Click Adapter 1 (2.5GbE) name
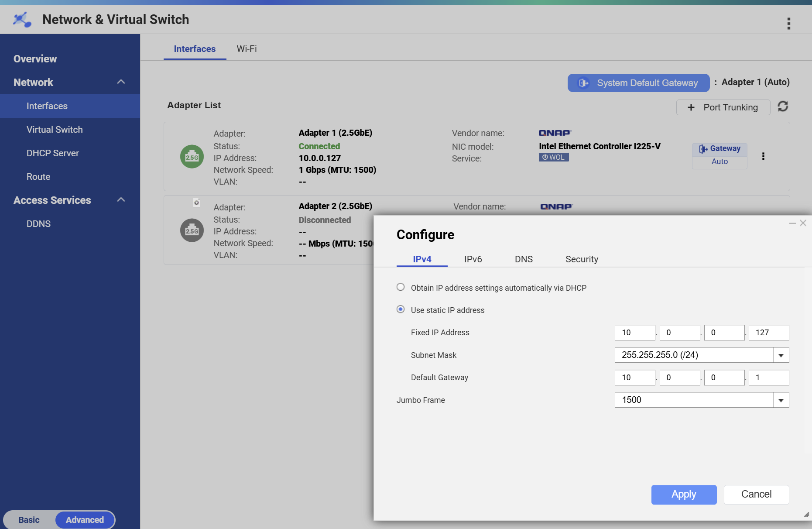Viewport: 812px width, 529px height. 335,133
